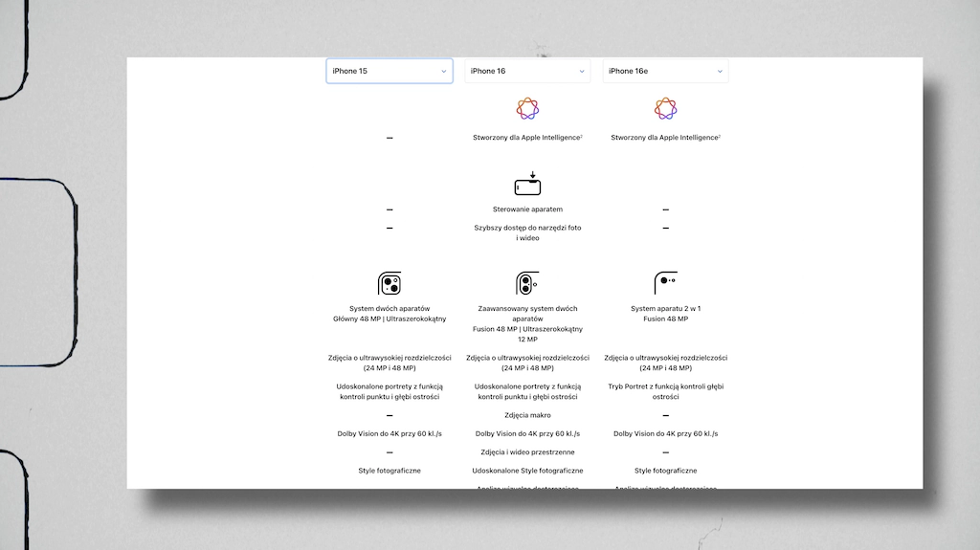Click 'System dwóch aparatów' text for iPhone 15
The image size is (980, 550).
(x=390, y=309)
